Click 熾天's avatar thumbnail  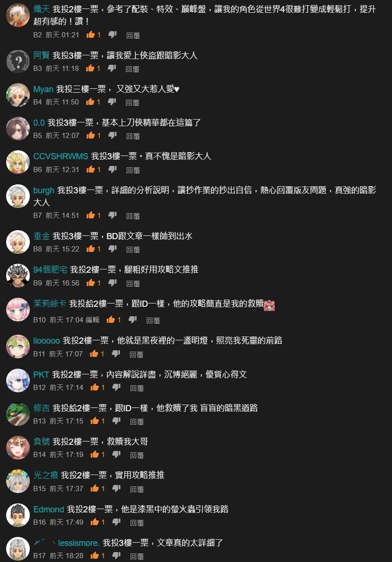18,16
